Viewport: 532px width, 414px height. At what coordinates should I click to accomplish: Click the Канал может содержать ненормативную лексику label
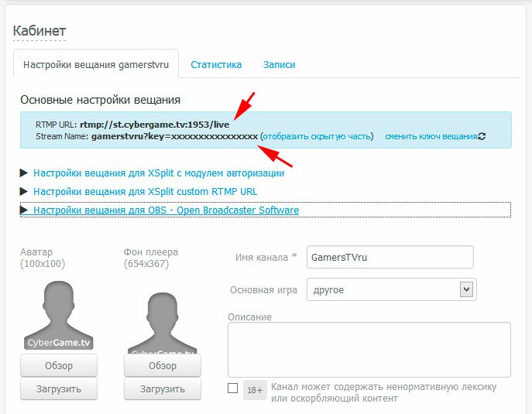pyautogui.click(x=384, y=392)
